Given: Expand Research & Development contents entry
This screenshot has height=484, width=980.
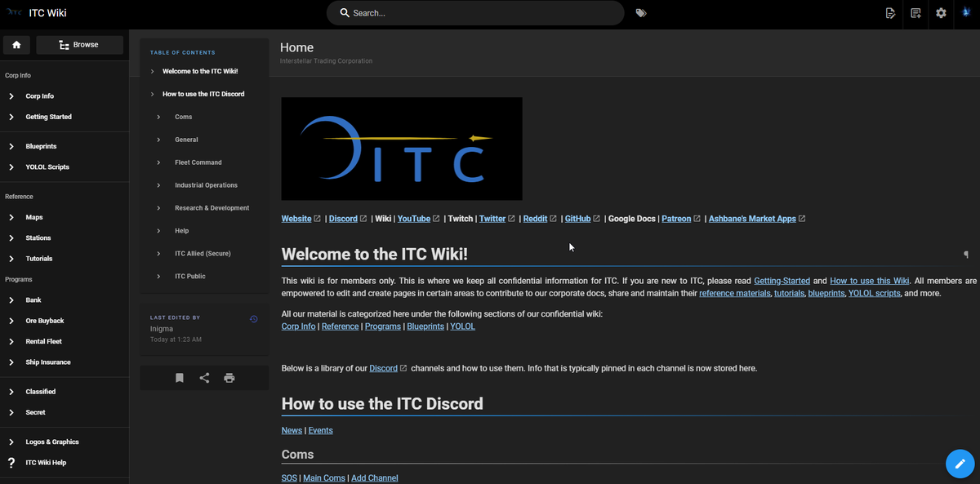Looking at the screenshot, I should click(x=212, y=208).
